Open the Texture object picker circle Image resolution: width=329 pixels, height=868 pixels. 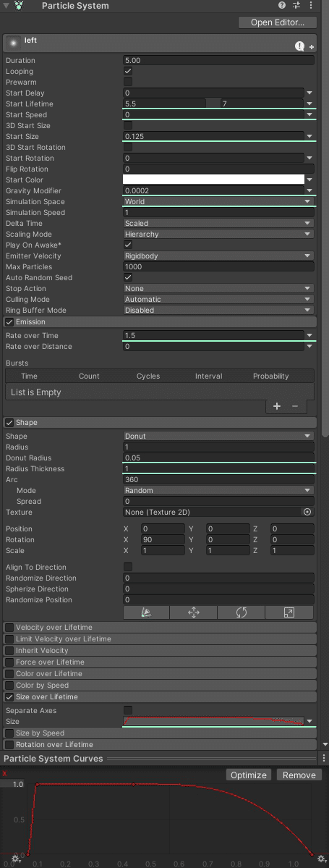[308, 512]
